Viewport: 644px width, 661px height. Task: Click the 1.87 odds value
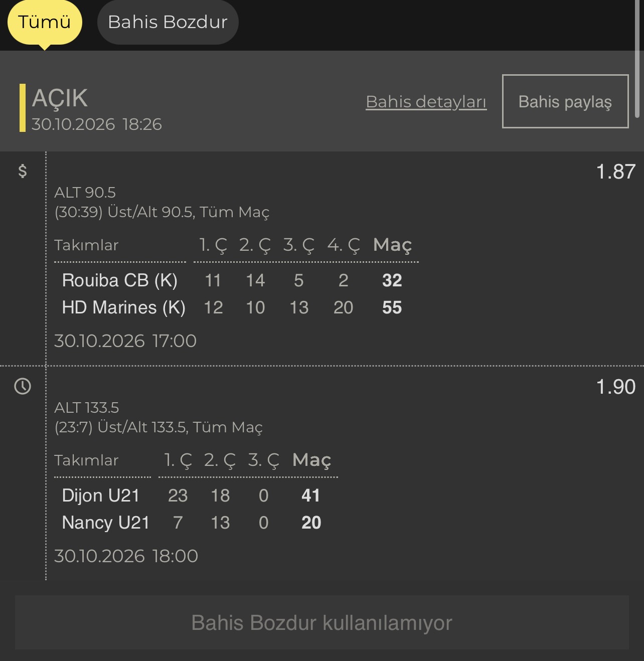click(615, 172)
